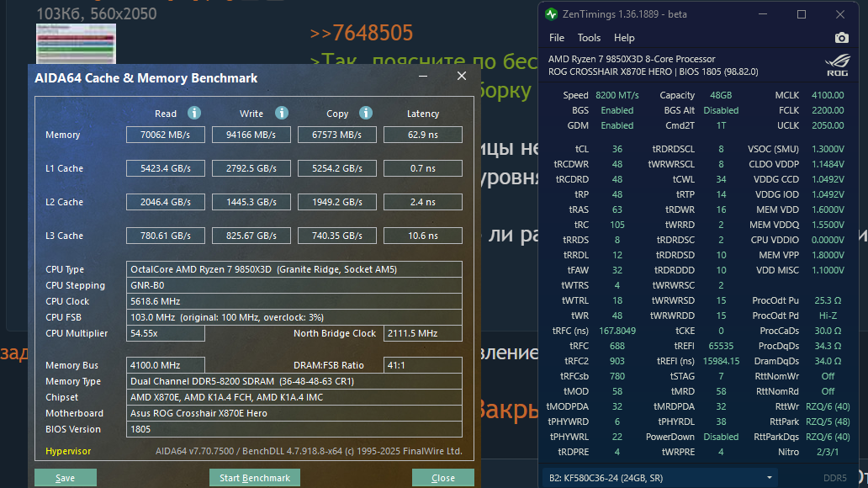Click the BGS Alt value Disabled

pyautogui.click(x=721, y=110)
